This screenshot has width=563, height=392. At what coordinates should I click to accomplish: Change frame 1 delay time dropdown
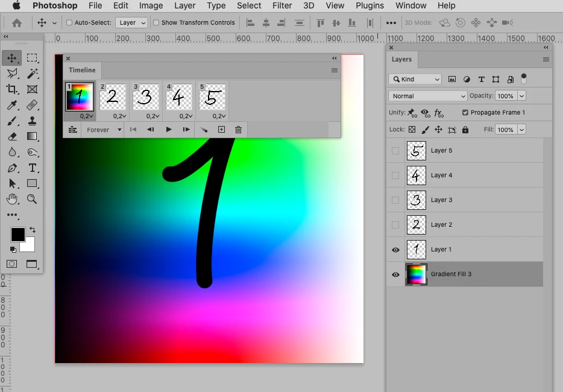point(87,116)
